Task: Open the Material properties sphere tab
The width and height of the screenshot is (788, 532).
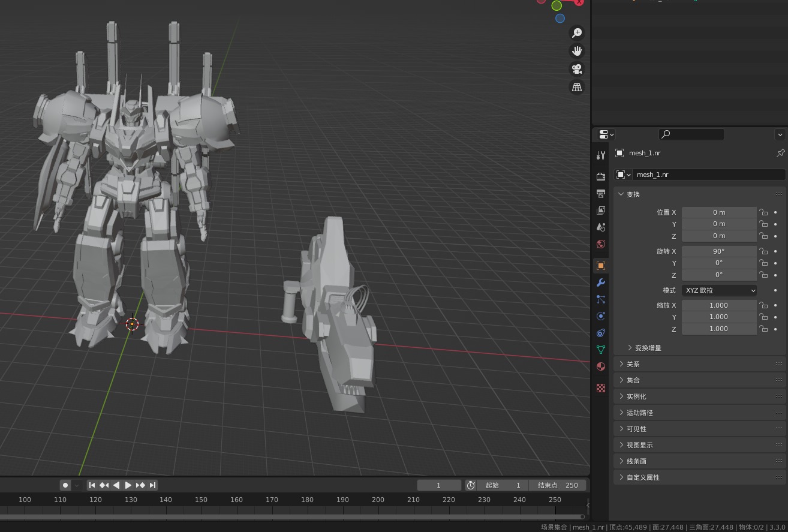Action: click(601, 366)
